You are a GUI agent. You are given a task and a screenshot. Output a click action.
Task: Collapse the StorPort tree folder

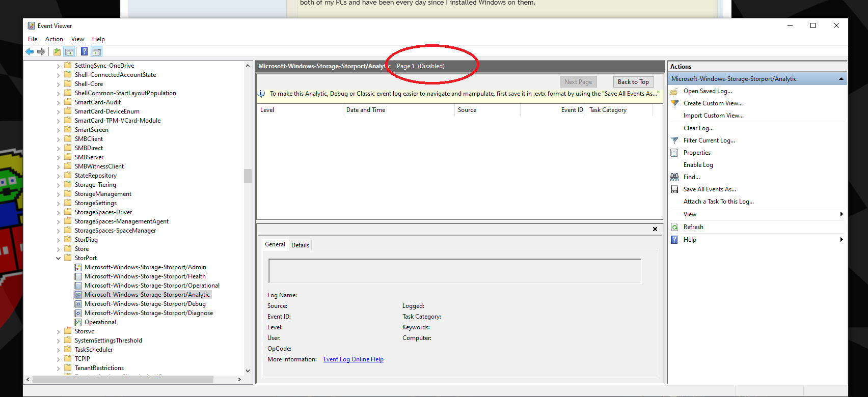[x=59, y=258]
